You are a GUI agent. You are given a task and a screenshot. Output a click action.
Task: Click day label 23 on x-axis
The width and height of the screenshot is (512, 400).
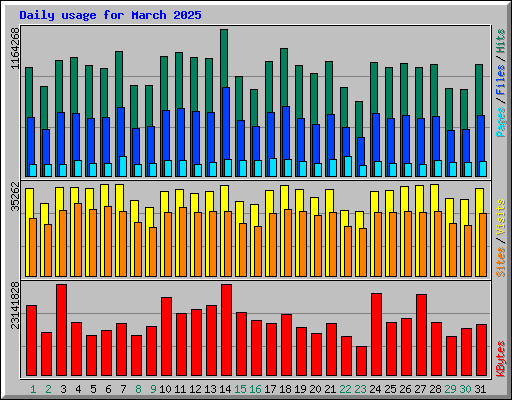point(360,389)
